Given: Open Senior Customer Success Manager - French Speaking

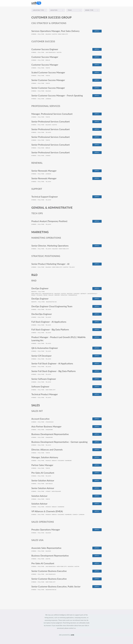Looking at the screenshot, I should click(57, 96).
